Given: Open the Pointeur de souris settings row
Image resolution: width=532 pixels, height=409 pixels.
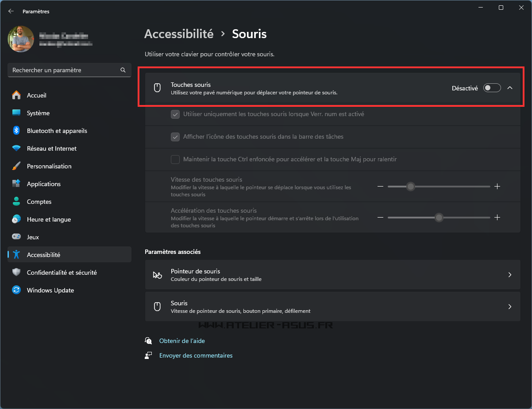Looking at the screenshot, I should click(332, 275).
